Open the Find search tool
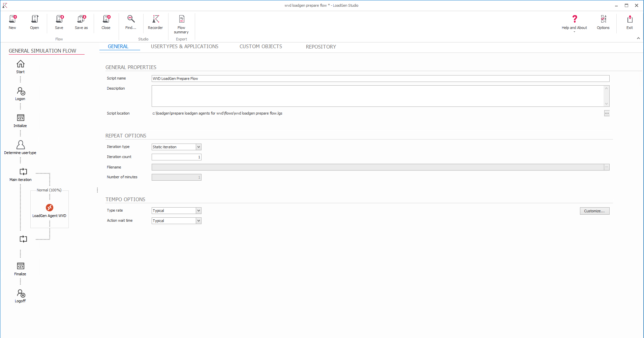The width and height of the screenshot is (644, 338). [131, 19]
